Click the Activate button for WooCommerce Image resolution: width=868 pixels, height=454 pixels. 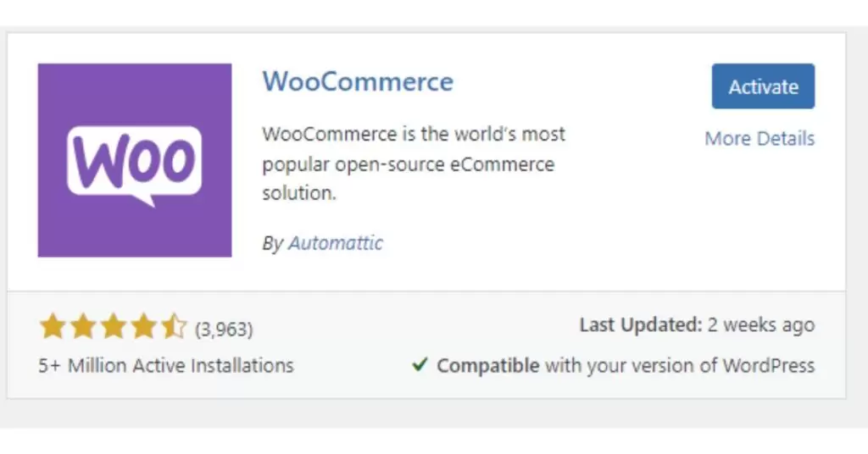click(763, 86)
